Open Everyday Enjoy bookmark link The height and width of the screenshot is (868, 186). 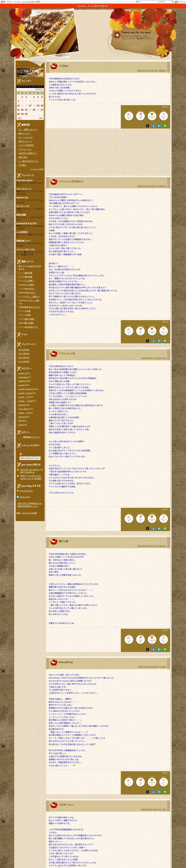coord(25,180)
